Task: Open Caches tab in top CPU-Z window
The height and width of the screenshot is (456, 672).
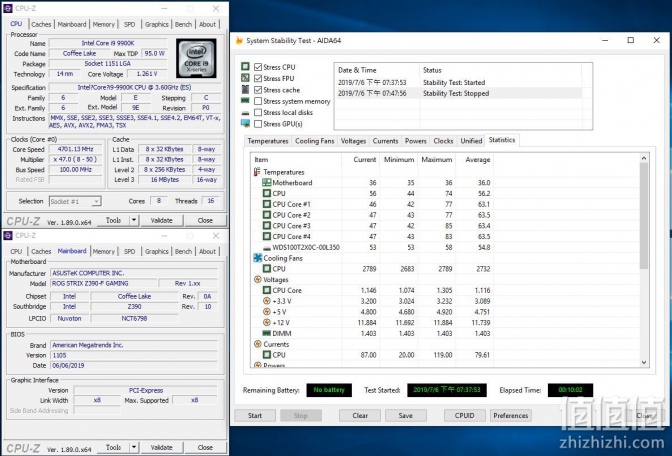Action: coord(41,24)
